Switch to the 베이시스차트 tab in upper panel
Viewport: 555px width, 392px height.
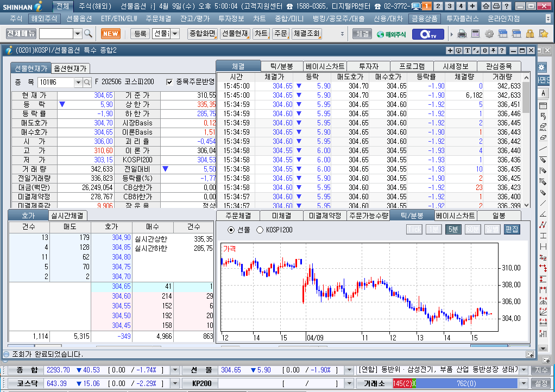pos(325,67)
